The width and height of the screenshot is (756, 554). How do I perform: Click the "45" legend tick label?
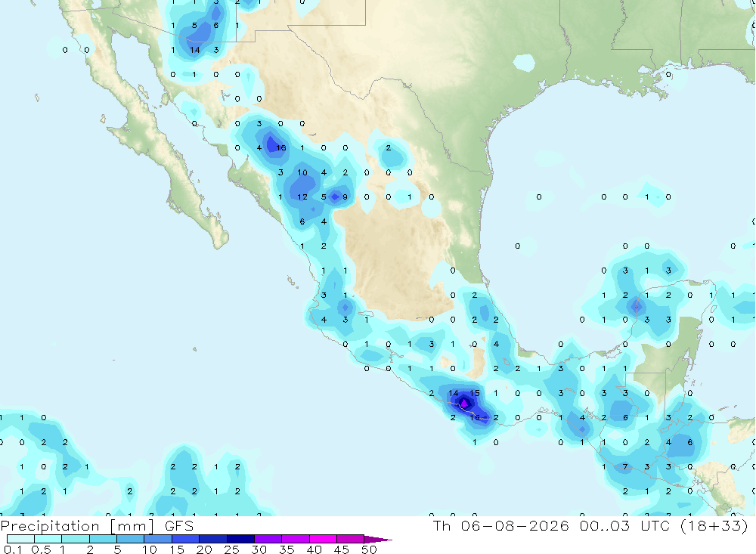pos(342,549)
